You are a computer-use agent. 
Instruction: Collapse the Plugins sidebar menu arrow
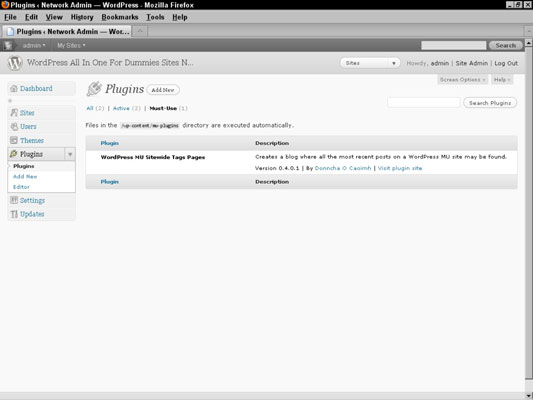coord(70,154)
